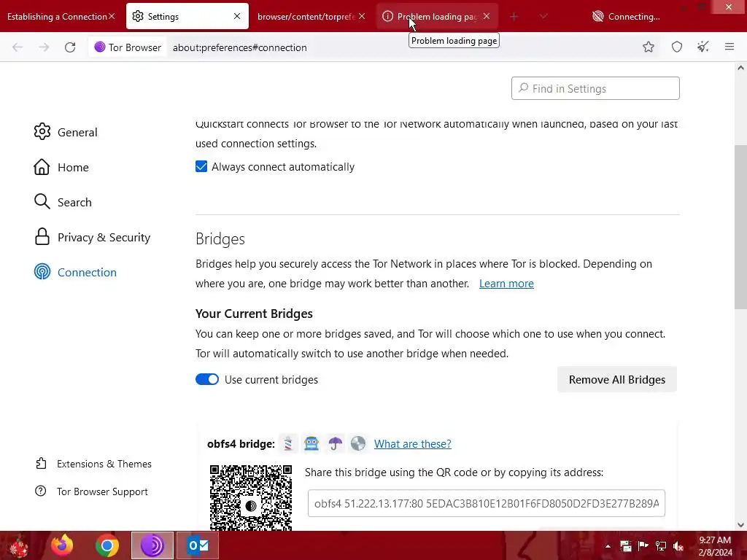This screenshot has width=747, height=560.
Task: Switch to browser/content/torpreferences tab
Action: coord(306,17)
